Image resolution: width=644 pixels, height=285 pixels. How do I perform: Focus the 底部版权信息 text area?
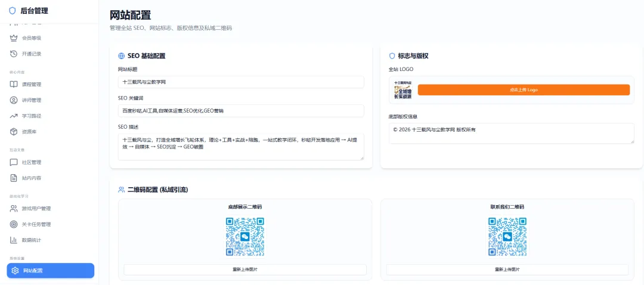coord(512,134)
